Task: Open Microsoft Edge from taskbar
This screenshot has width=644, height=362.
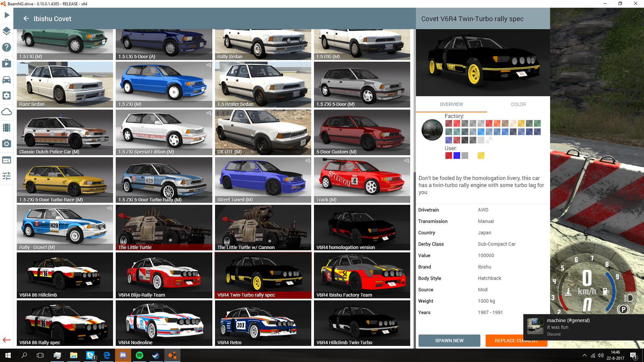Action: click(107, 355)
